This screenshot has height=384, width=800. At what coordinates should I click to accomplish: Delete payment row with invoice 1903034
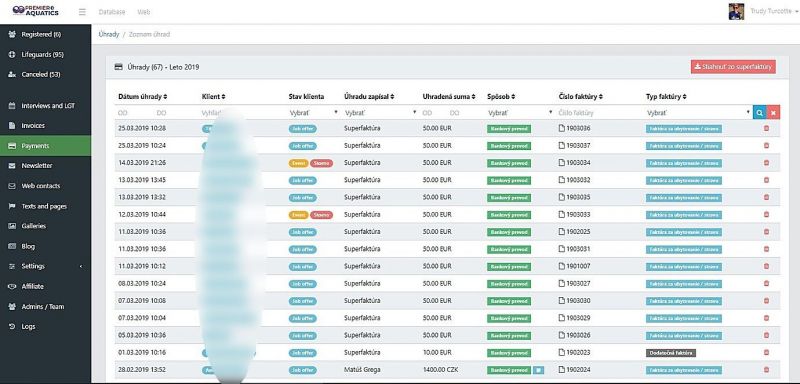point(766,163)
